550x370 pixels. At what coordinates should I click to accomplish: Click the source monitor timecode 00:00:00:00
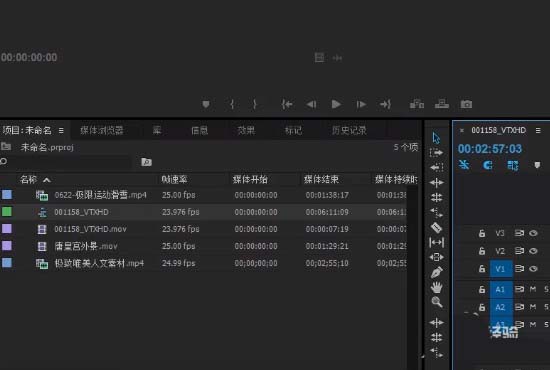point(29,58)
